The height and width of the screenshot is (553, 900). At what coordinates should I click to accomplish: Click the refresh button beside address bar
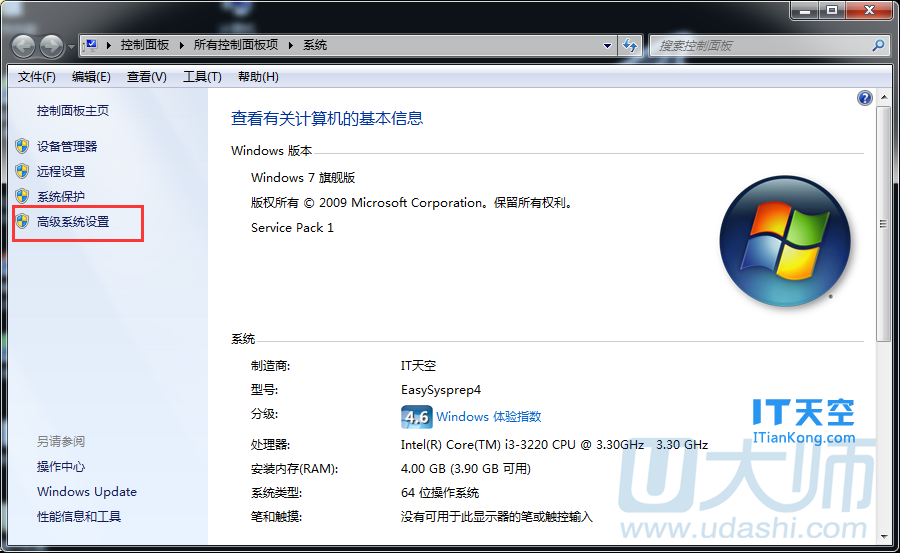coord(630,46)
